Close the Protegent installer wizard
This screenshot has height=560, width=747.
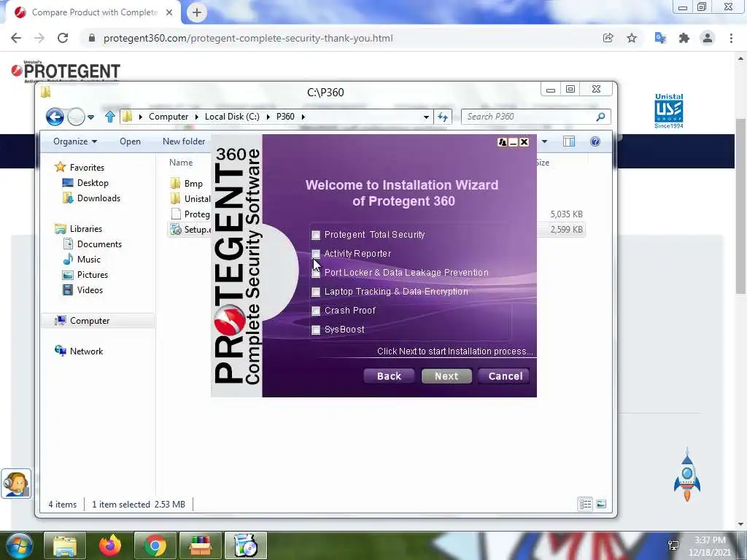click(524, 142)
